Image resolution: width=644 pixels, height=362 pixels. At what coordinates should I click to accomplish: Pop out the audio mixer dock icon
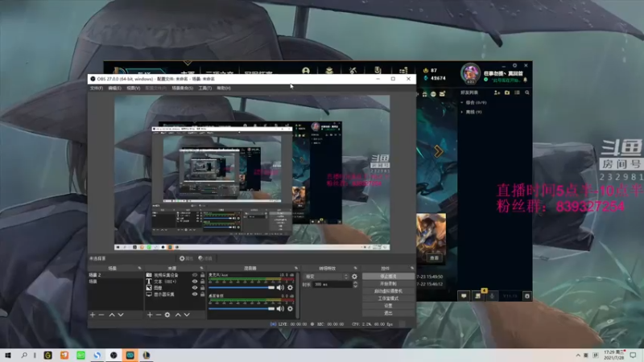(296, 268)
